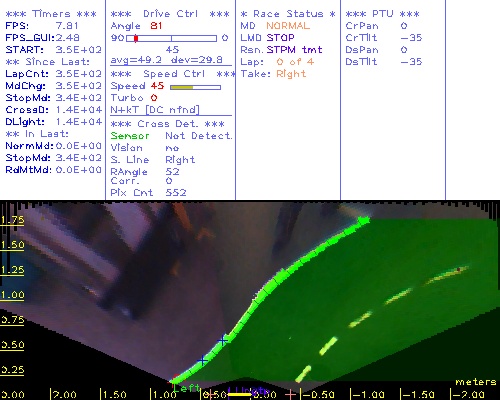Click the upper blue cross marker on green line

223,340
